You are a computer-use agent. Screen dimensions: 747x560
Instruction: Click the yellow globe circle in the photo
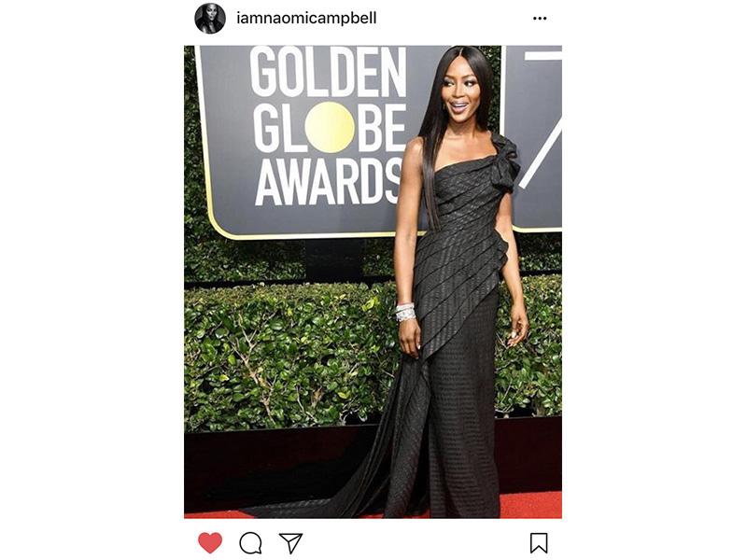tap(330, 127)
